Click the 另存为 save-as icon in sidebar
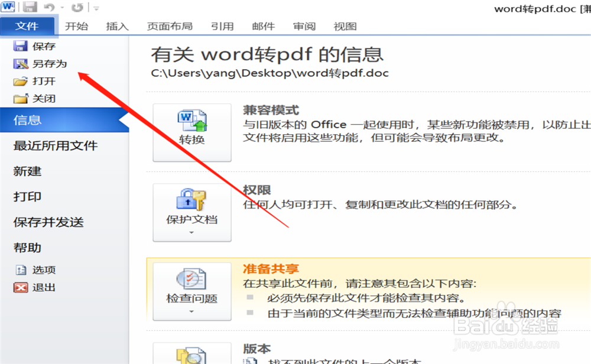This screenshot has width=591, height=364. tap(20, 63)
